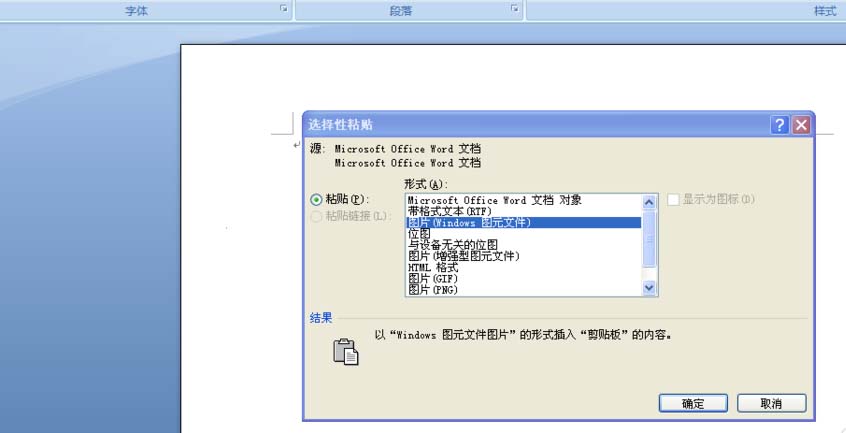Click the clipboard paste result icon
This screenshot has width=846, height=433.
coord(346,352)
